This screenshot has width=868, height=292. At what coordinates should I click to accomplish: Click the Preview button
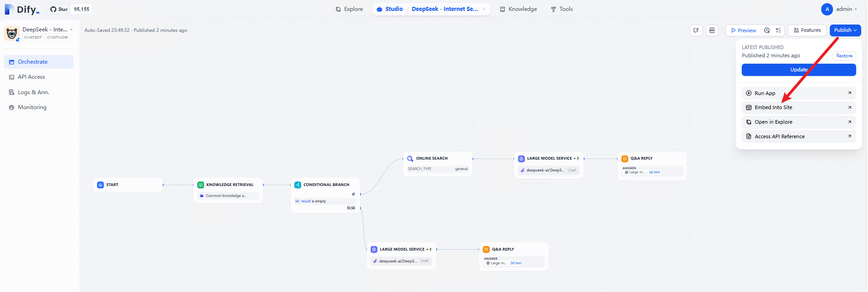coord(744,30)
